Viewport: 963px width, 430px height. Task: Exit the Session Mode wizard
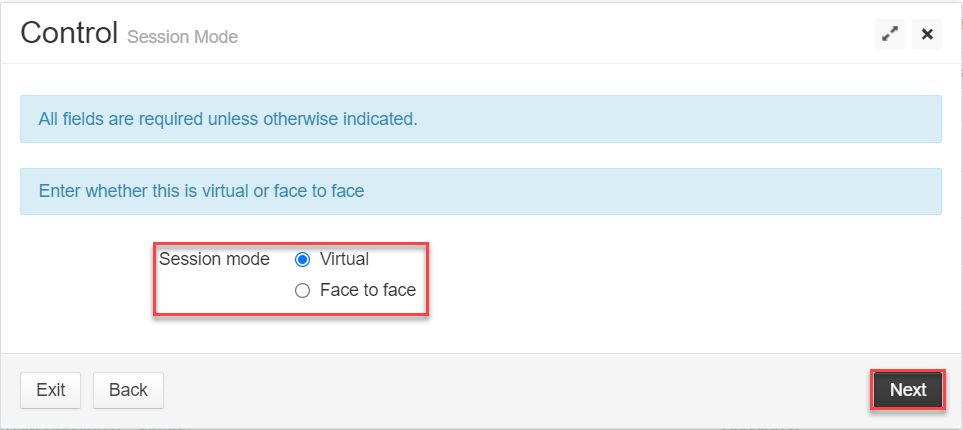50,390
